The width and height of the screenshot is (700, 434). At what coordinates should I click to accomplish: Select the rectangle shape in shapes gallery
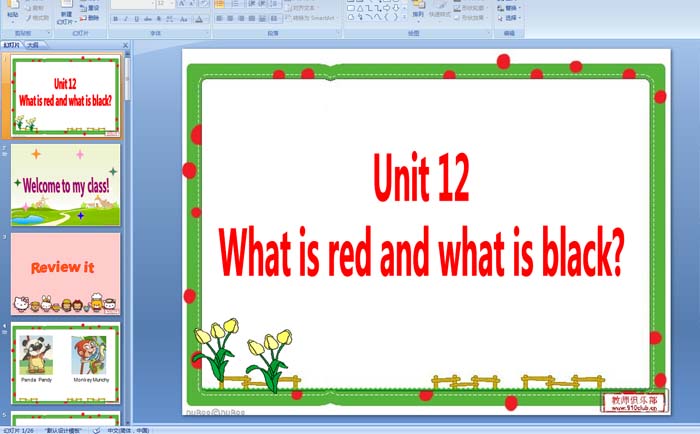click(x=351, y=8)
